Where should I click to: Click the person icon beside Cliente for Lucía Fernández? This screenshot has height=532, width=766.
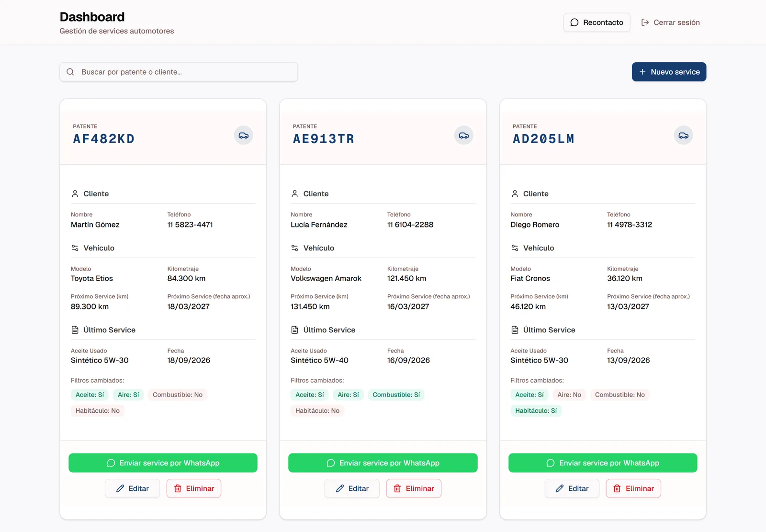pos(294,193)
